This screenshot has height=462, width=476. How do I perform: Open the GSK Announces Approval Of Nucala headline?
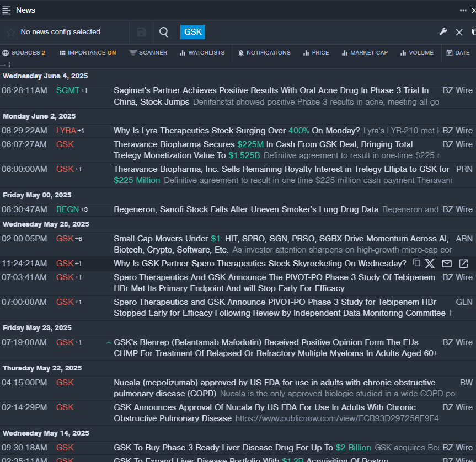click(265, 413)
